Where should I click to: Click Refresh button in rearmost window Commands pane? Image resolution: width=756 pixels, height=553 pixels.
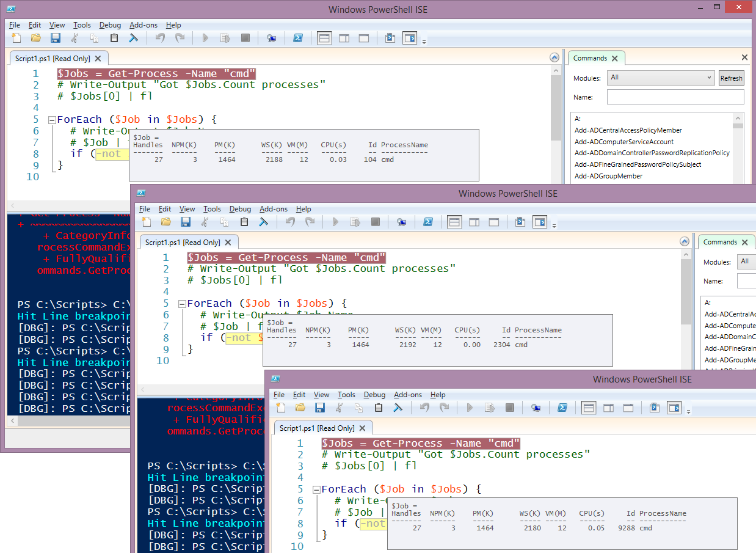point(731,78)
